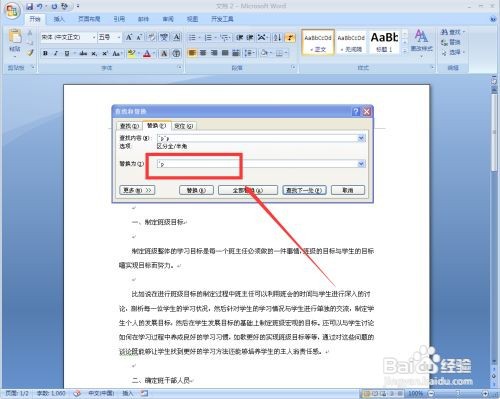The image size is (500, 399).
Task: Toggle show paragraph marks button
Action: [x=290, y=37]
